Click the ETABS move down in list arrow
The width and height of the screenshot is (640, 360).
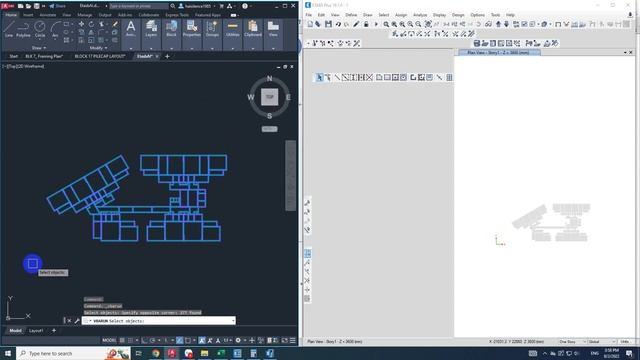coord(506,24)
